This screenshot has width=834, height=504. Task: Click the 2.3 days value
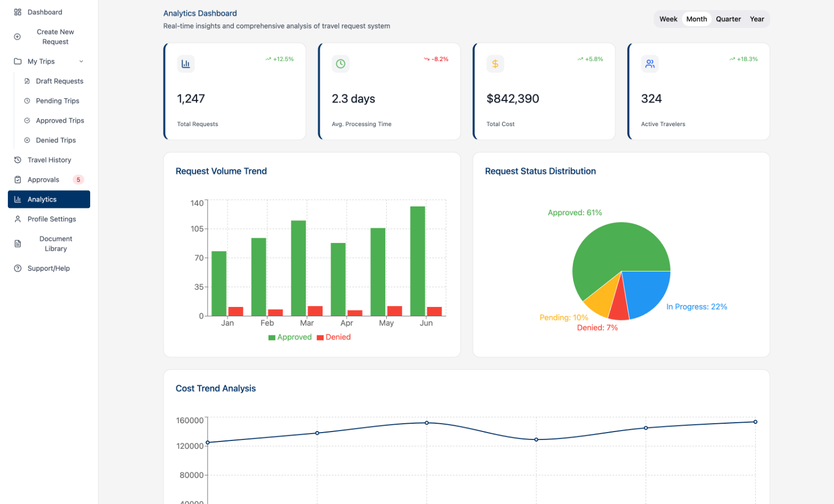point(353,99)
